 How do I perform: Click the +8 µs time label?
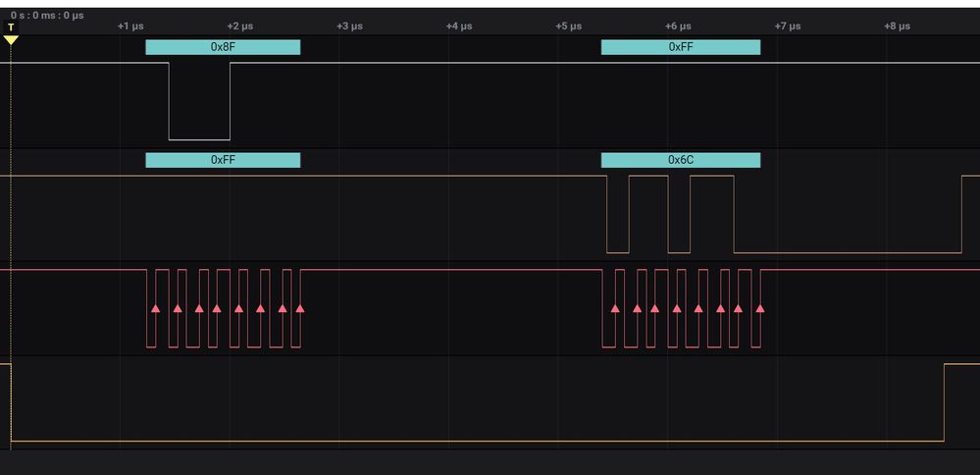tap(897, 26)
